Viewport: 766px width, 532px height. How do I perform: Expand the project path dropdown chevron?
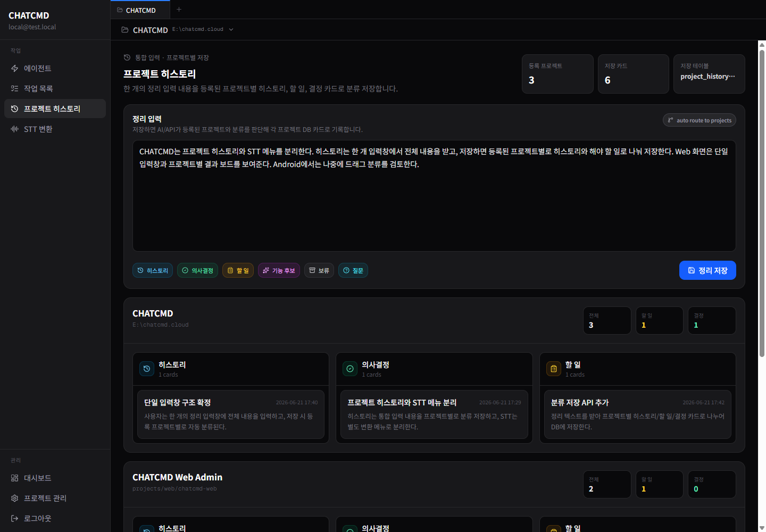point(231,30)
